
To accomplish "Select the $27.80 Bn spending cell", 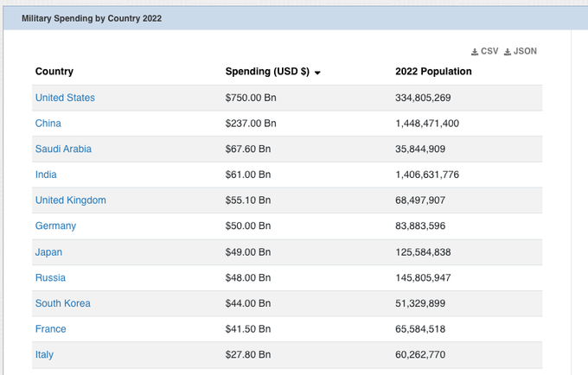I will (248, 355).
